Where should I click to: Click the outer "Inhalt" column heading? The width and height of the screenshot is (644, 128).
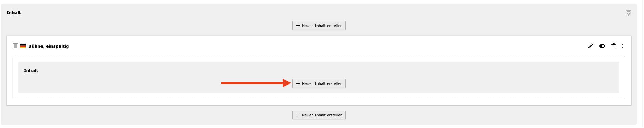click(14, 13)
